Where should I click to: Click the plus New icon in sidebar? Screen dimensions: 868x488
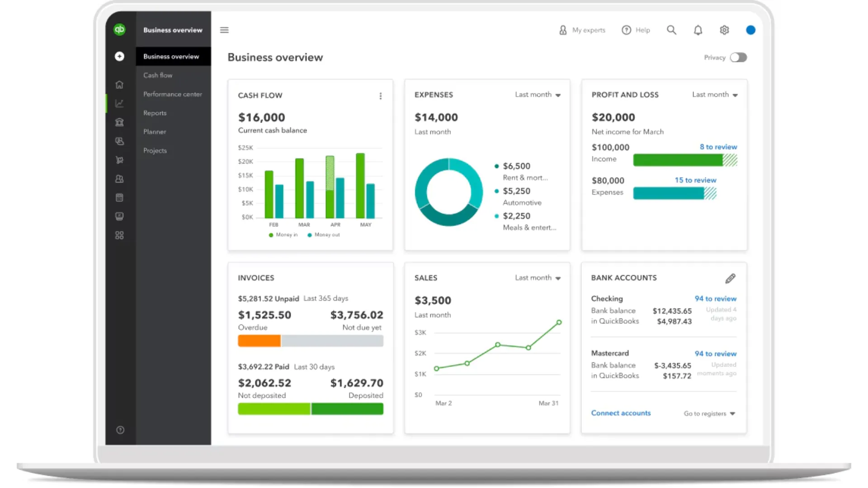coord(119,56)
